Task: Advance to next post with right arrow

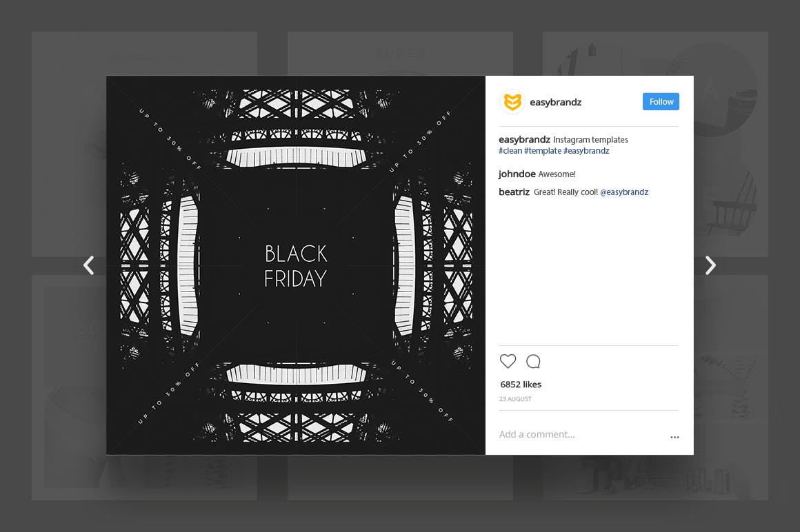Action: tap(710, 265)
